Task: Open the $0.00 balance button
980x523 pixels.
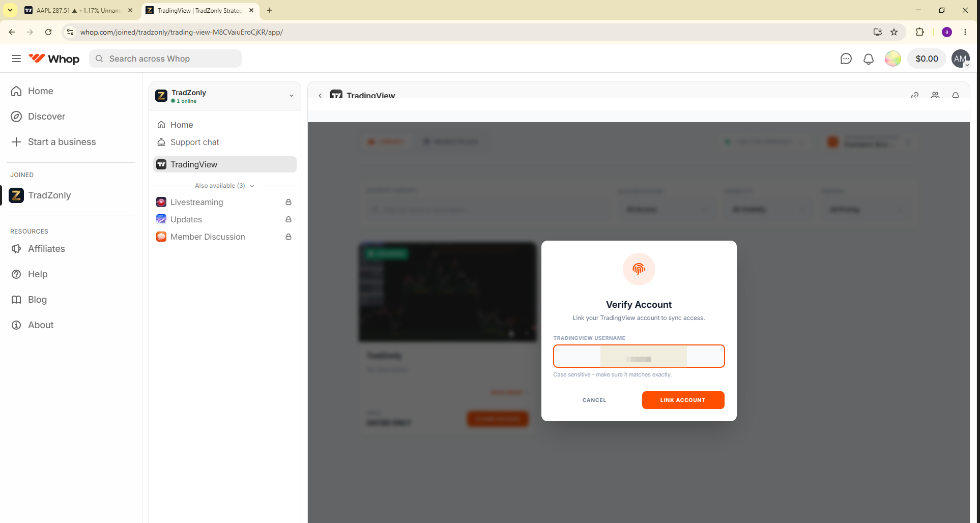Action: coord(927,59)
